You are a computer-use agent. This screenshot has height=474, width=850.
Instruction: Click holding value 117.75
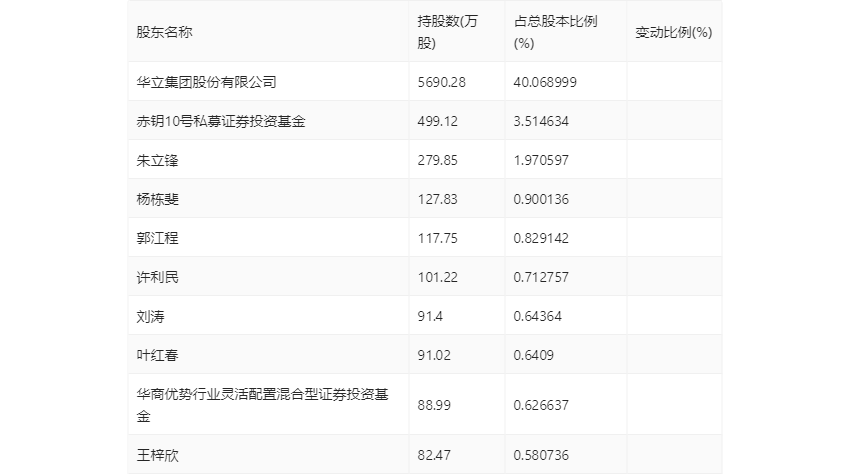pyautogui.click(x=437, y=238)
